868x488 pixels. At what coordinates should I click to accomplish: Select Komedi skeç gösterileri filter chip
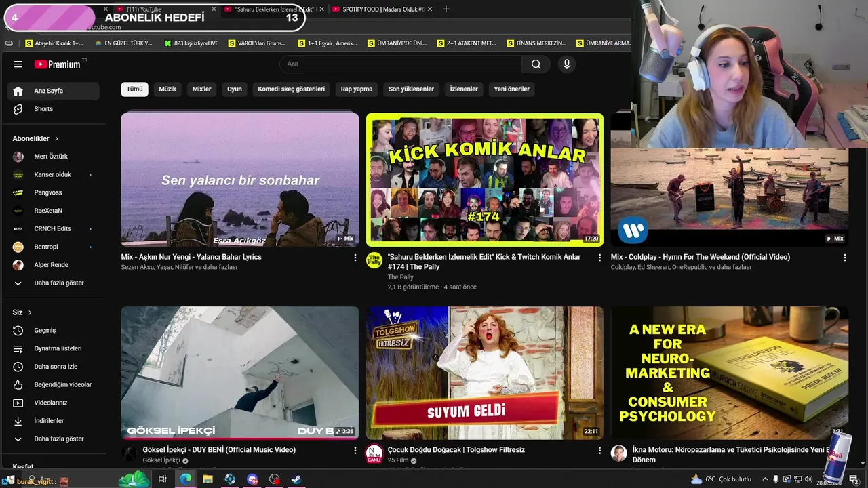pyautogui.click(x=291, y=89)
